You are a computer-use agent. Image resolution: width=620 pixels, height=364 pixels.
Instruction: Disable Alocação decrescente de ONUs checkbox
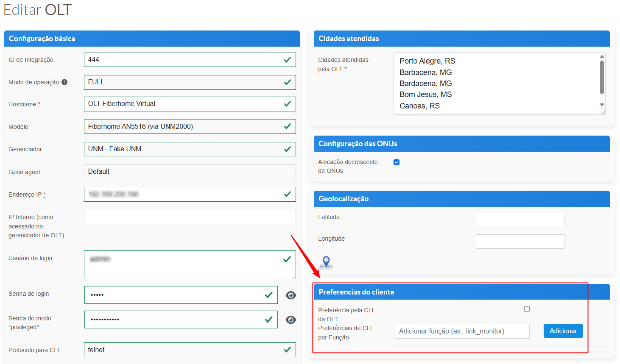coord(397,162)
